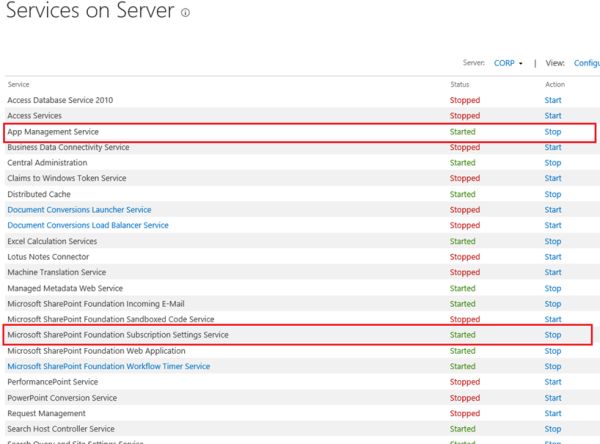Select the App Management Service name
This screenshot has height=444, width=600.
(x=53, y=132)
